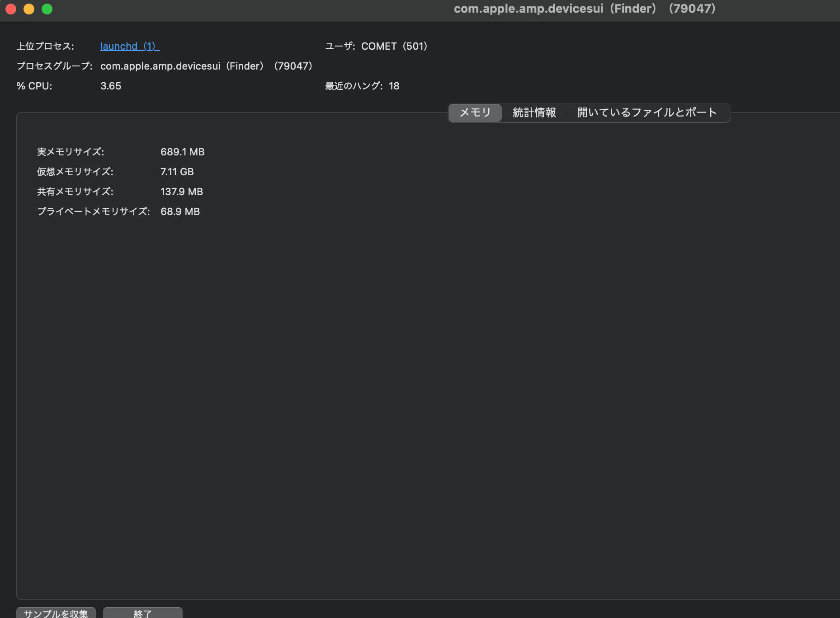Click the recent hangs value 18
840x618 pixels.
(394, 86)
